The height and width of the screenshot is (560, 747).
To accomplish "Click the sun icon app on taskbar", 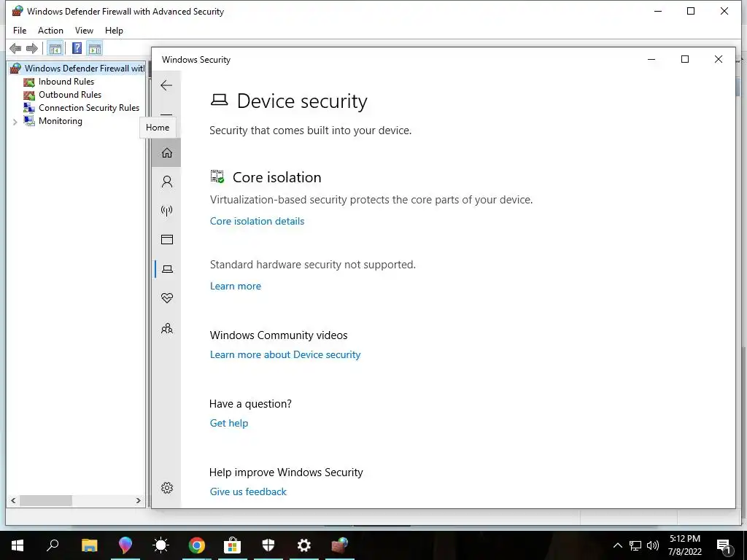I will pos(160,545).
